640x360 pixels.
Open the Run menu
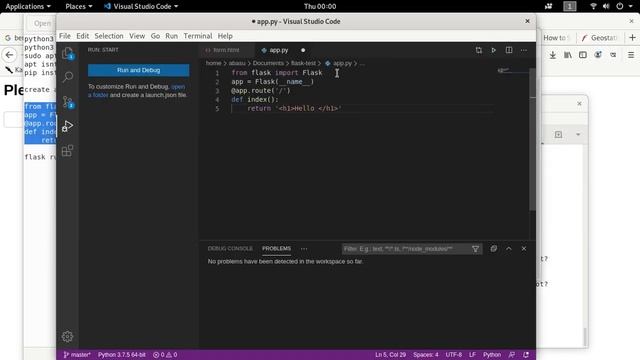171,36
